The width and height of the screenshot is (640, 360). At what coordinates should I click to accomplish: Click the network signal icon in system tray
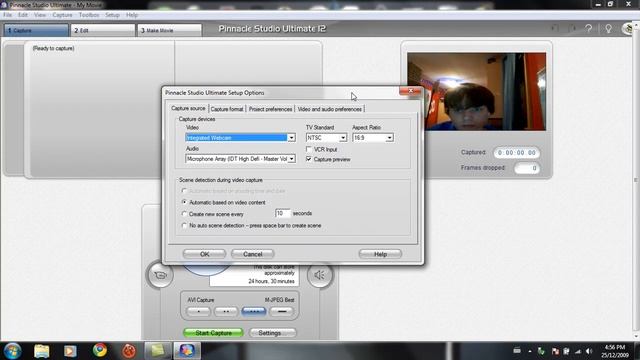point(578,351)
